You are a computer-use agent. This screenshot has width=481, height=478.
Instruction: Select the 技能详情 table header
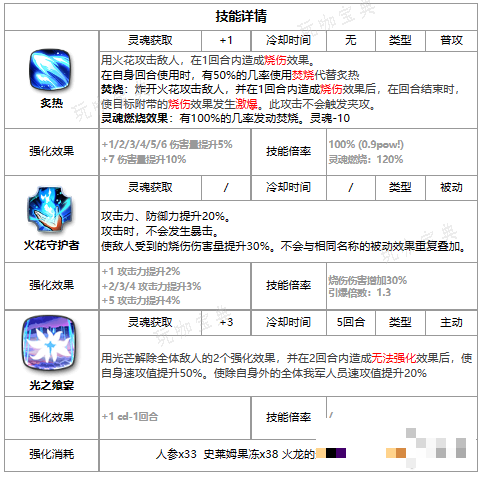click(x=241, y=17)
